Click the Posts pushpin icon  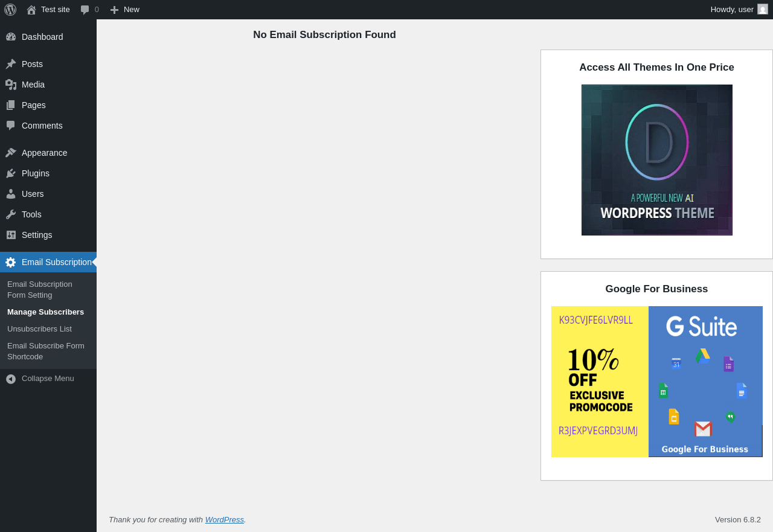[x=11, y=64]
